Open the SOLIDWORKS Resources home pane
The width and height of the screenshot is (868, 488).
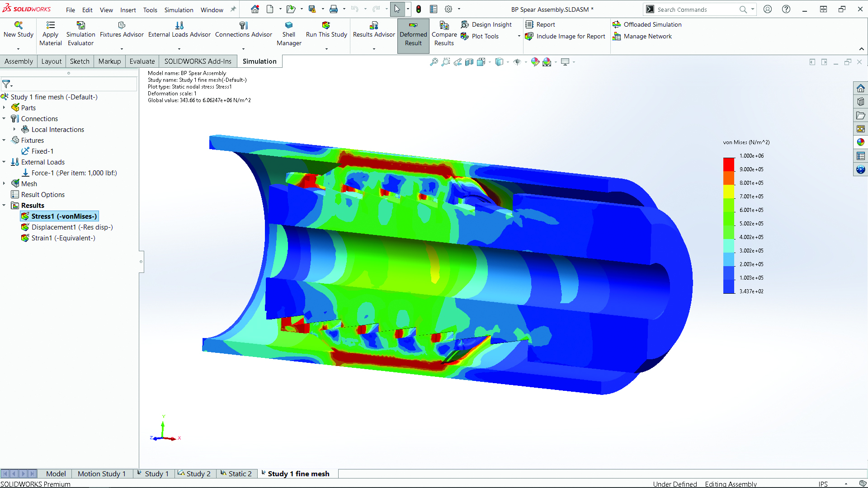pos(860,88)
